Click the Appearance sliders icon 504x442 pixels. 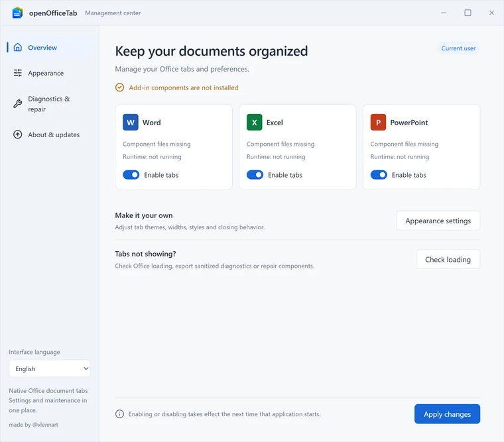tap(18, 73)
